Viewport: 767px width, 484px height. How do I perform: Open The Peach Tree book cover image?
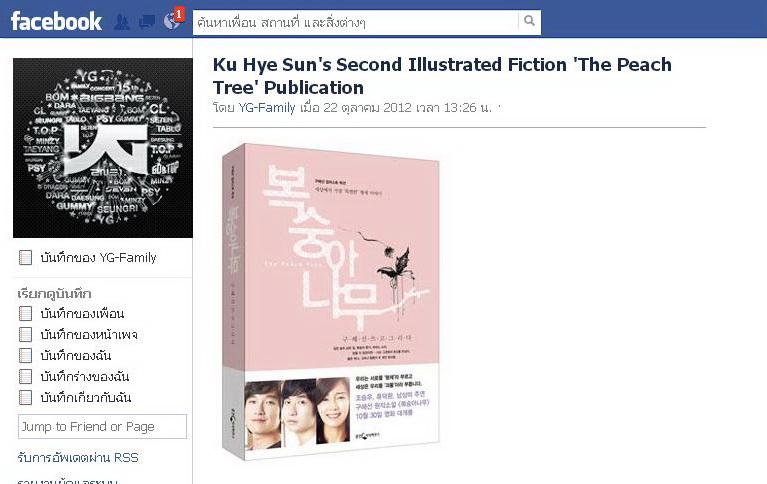(x=331, y=301)
